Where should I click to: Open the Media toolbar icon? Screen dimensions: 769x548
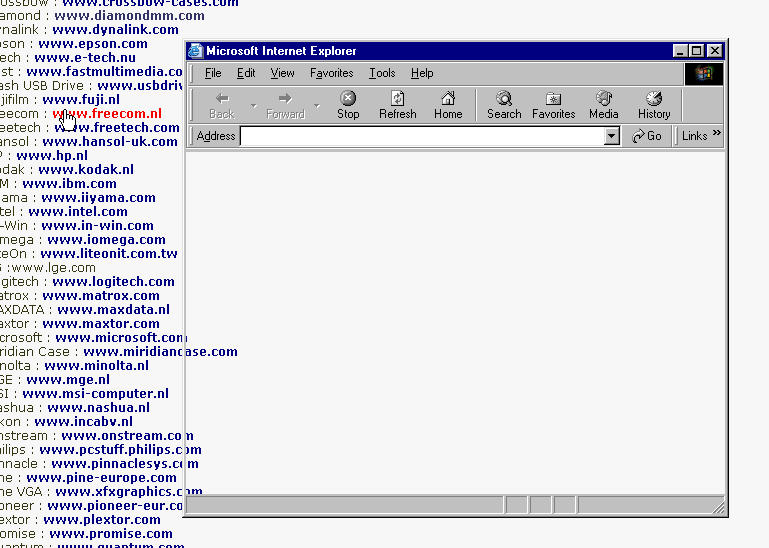(604, 105)
